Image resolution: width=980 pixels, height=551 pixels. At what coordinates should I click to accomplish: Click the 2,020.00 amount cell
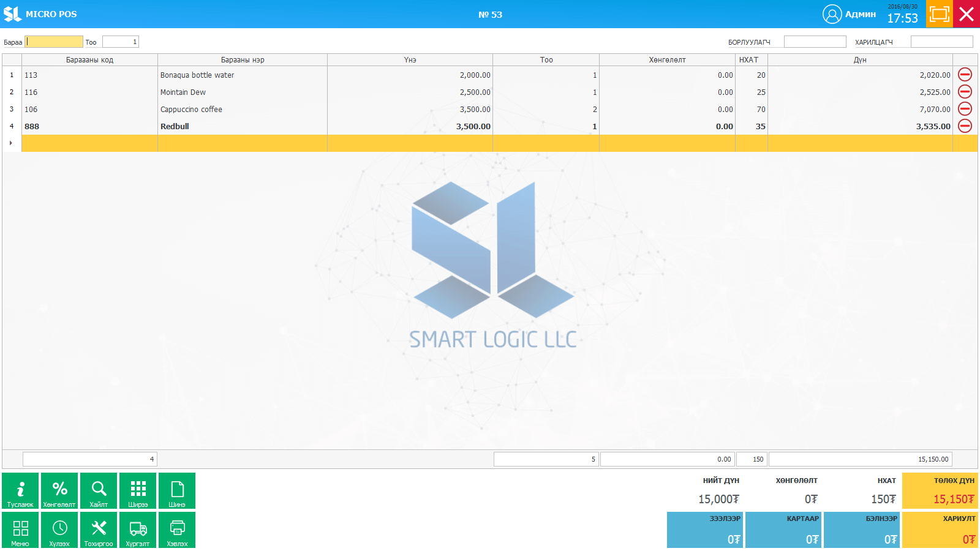coord(860,75)
